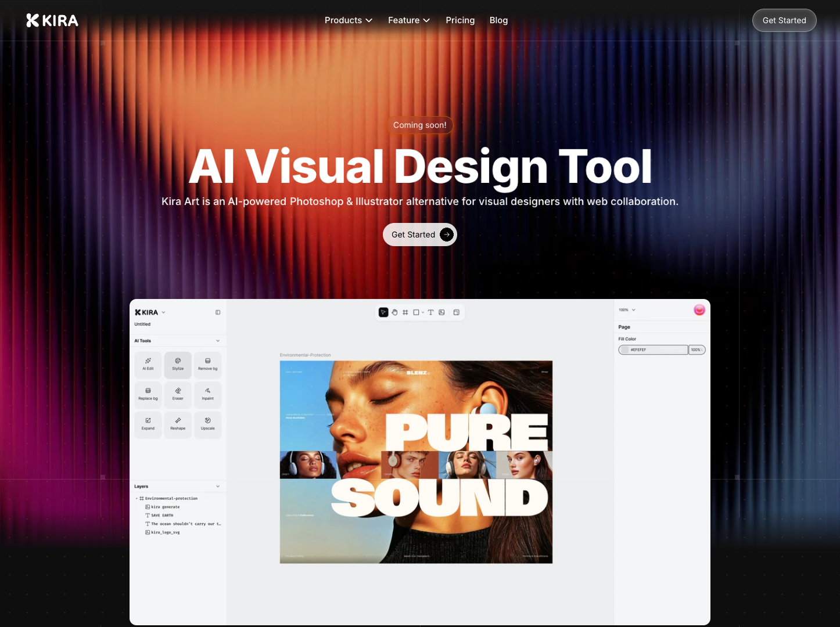This screenshot has width=840, height=627.
Task: Toggle the left sidebar panel icon
Action: [218, 312]
